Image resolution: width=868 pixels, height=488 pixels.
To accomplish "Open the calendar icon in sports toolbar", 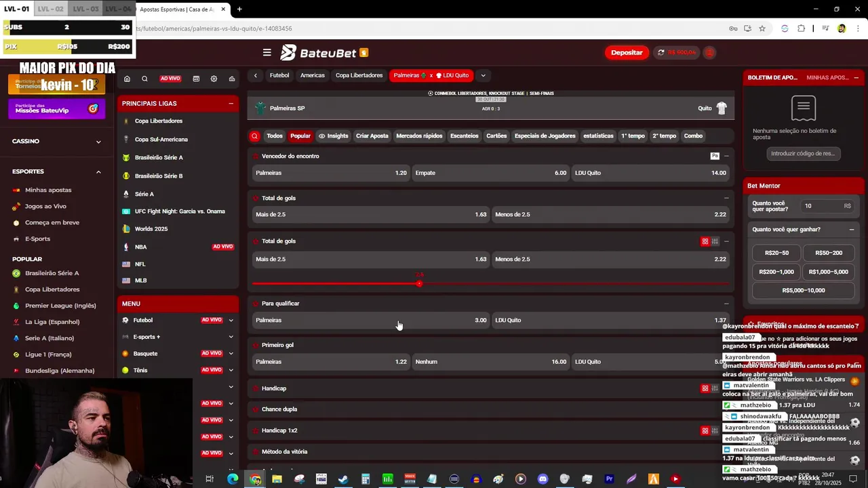I will pos(196,79).
